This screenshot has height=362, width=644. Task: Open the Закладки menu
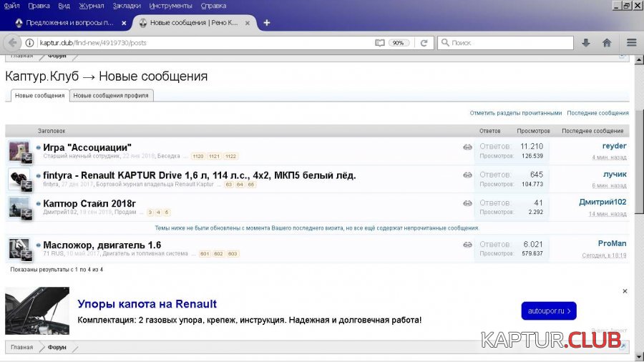point(127,6)
